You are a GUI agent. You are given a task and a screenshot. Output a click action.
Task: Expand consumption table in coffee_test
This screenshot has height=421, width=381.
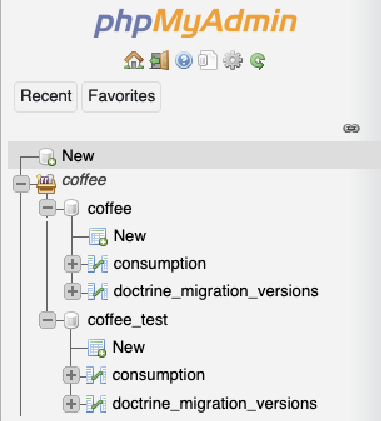click(x=71, y=375)
